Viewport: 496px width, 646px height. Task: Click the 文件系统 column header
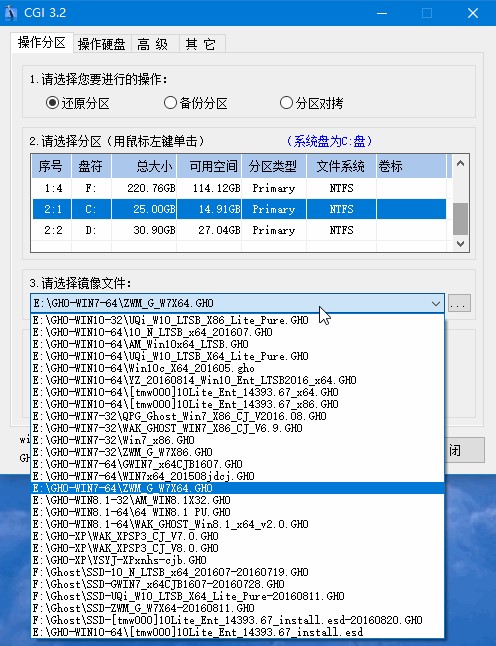(x=341, y=166)
